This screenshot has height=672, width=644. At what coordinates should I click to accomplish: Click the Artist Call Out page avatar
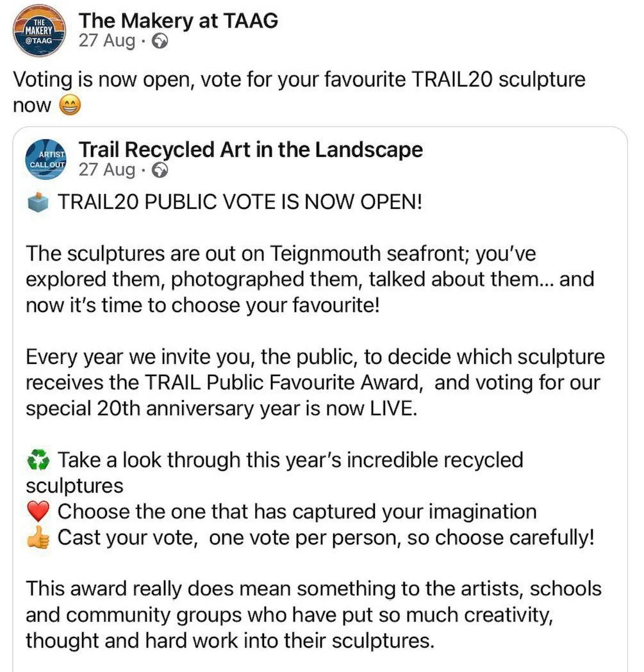click(x=46, y=160)
